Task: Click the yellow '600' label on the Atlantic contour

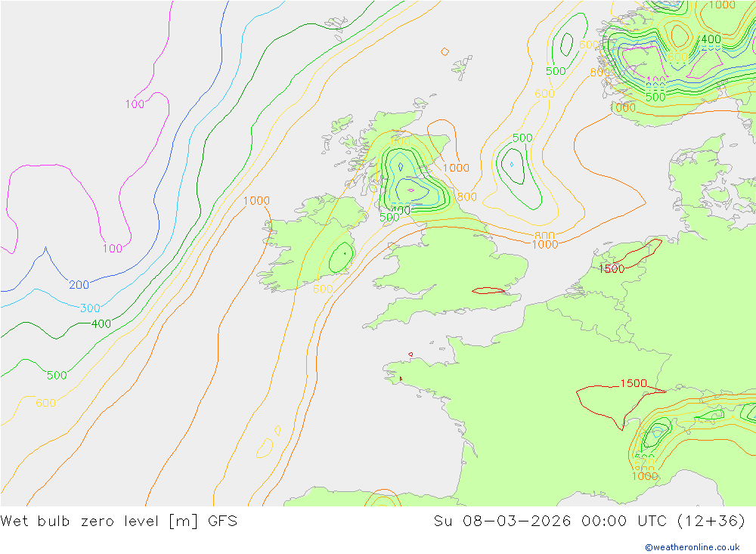Action: click(46, 403)
